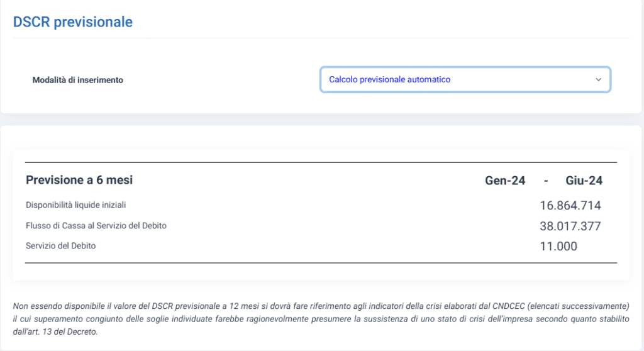
Task: Click the 'DSCR previsionale a 12 mesi' phrase
Action: [x=196, y=306]
